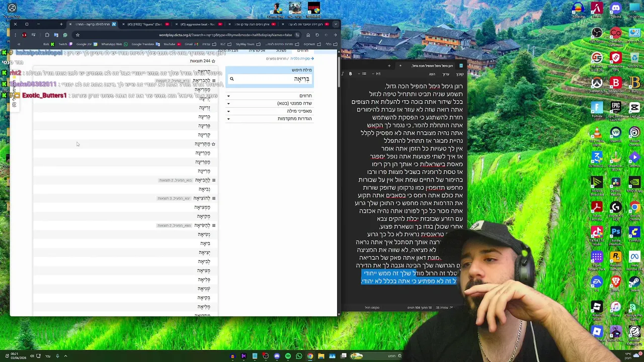Launch Brave browser desktop shortcut
Screen dimensions: 644x362
click(616, 282)
